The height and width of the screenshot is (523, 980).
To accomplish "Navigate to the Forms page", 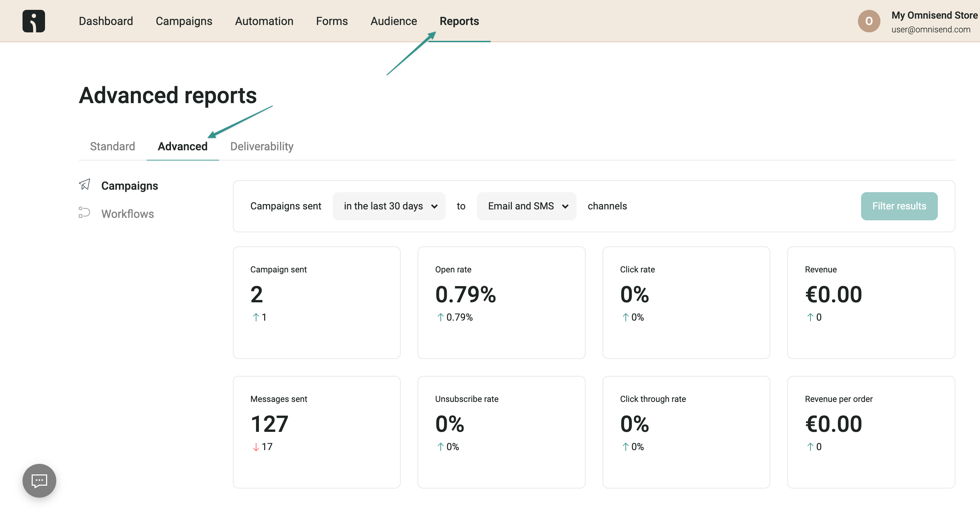I will click(x=331, y=21).
